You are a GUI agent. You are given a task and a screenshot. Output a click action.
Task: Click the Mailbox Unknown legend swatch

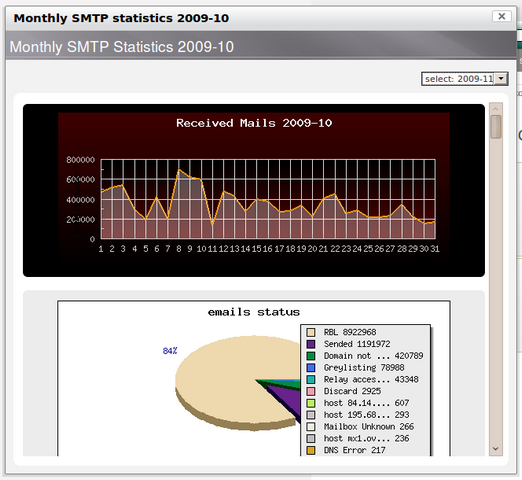pos(311,427)
